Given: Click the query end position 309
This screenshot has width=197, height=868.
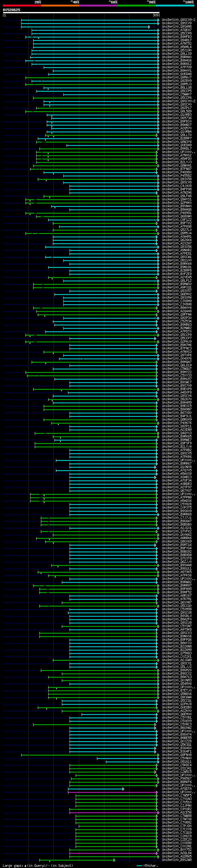Looking at the screenshot, I should [x=155, y=15].
